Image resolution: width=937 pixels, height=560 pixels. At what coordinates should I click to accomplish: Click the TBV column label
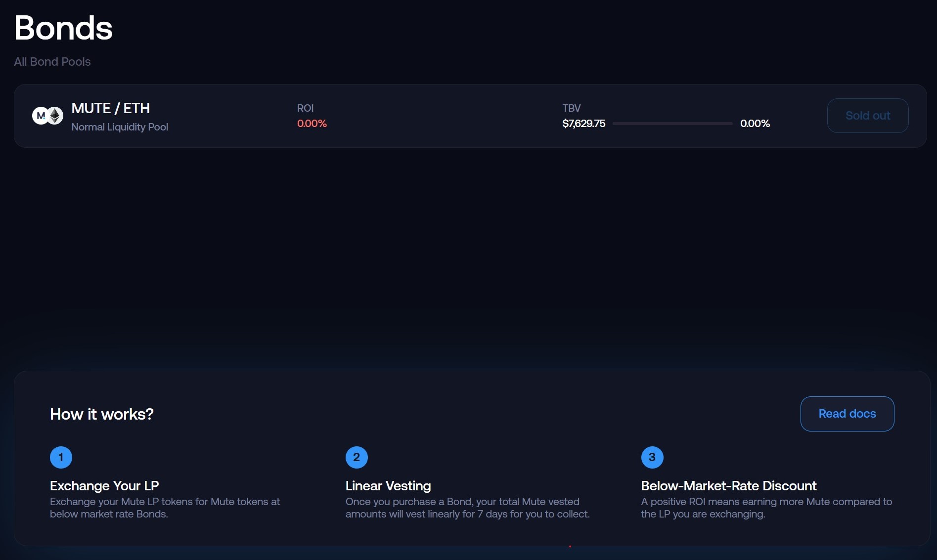tap(571, 108)
